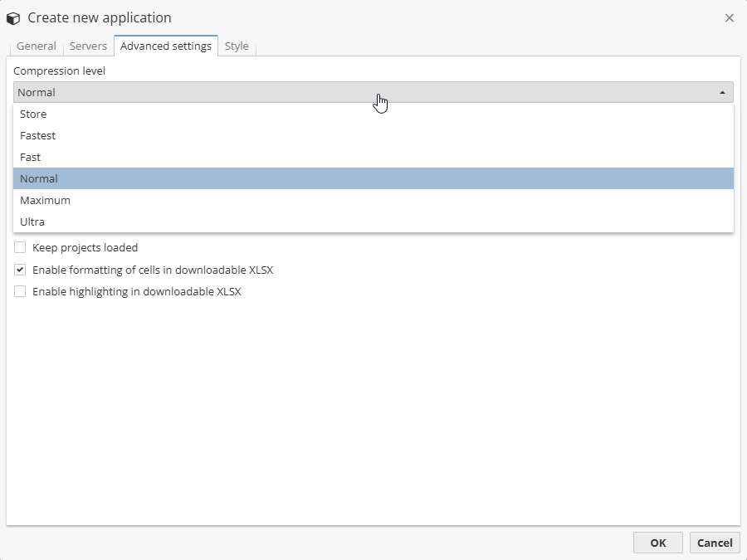
Task: Enable the Keep projects loaded checkbox
Action: [x=20, y=247]
